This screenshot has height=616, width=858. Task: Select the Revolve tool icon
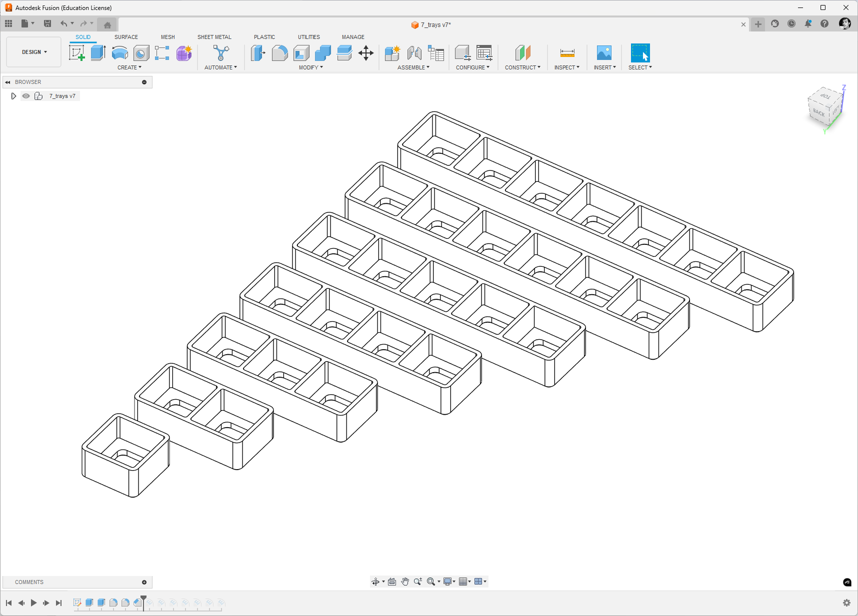click(119, 53)
